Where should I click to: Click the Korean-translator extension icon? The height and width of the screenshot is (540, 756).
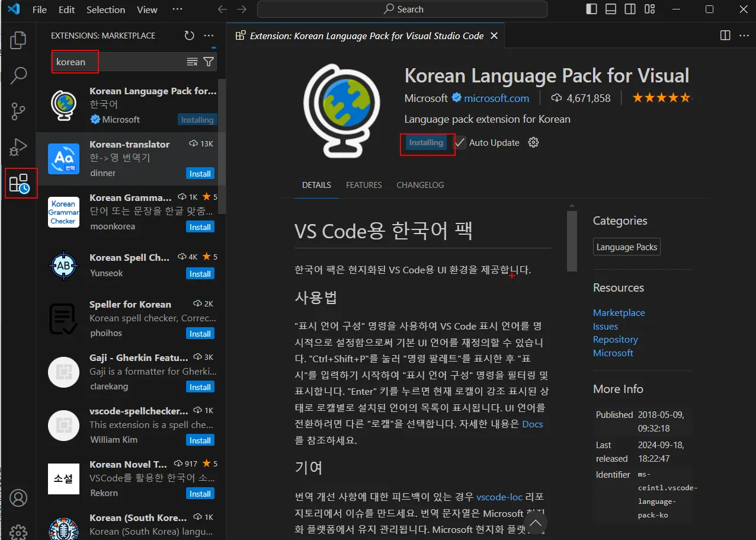pyautogui.click(x=63, y=159)
